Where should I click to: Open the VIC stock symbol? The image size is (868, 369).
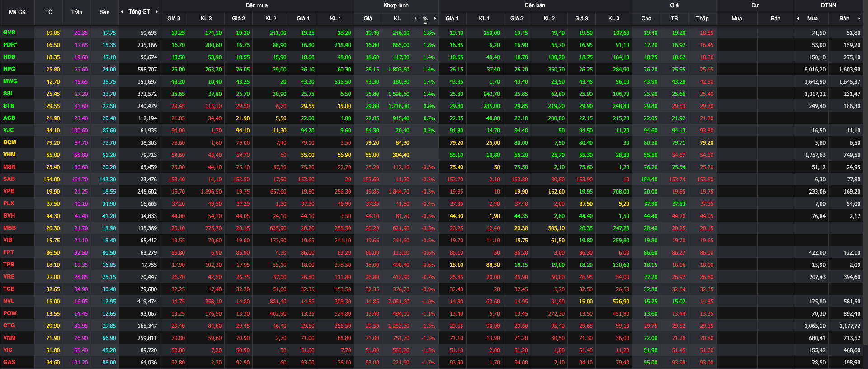[x=8, y=350]
